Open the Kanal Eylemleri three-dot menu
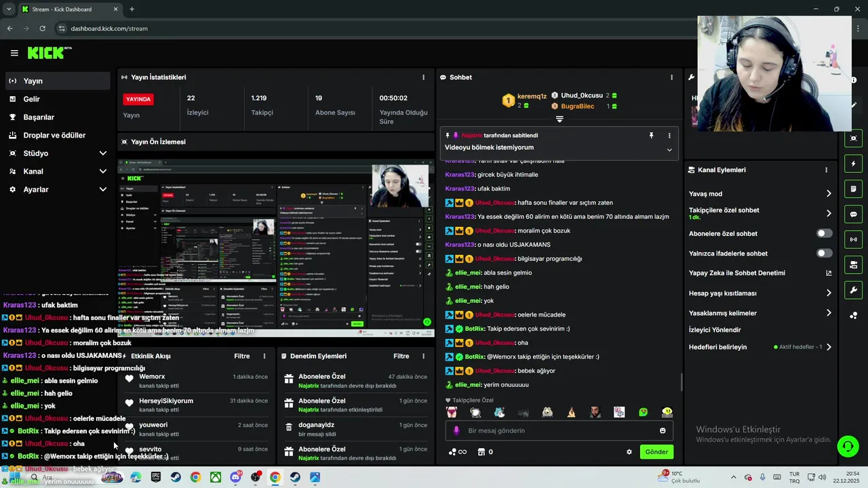This screenshot has width=868, height=488. [826, 170]
